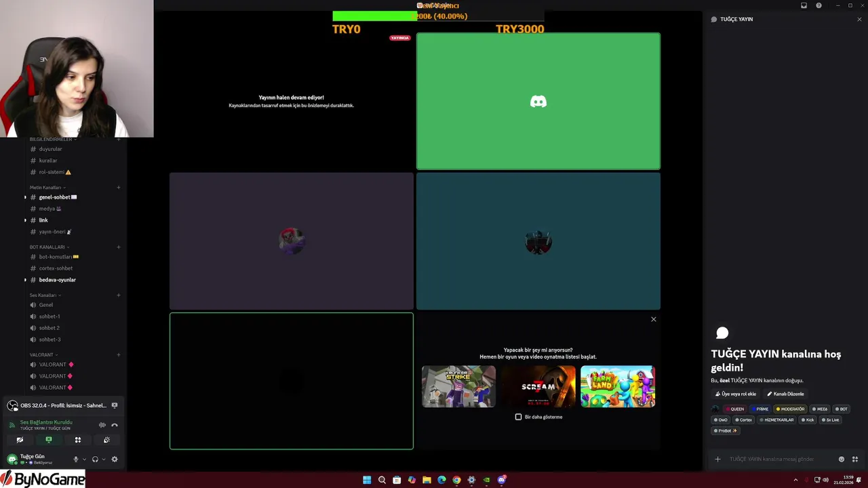Screen dimensions: 868x488
Task: Open the help icon in title bar
Action: click(x=818, y=5)
